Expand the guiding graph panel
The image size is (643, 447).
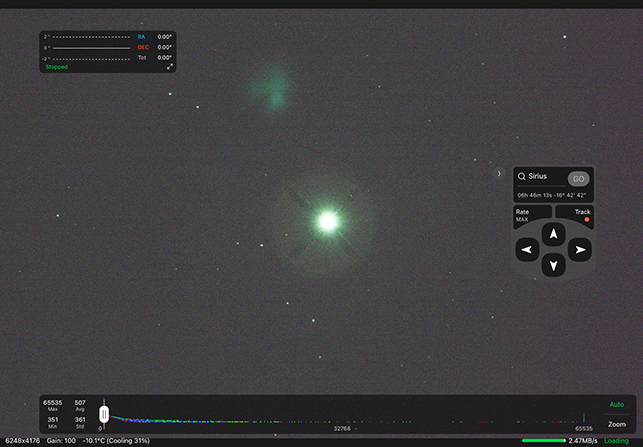(170, 67)
